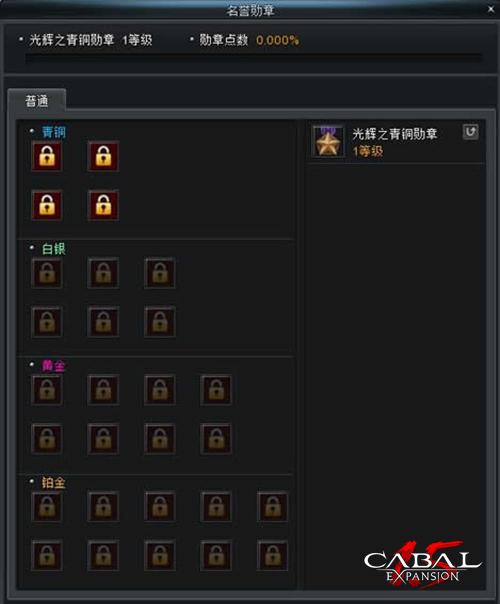The image size is (500, 604).
Task: Select the fourth gold lock in the top row
Action: click(x=216, y=390)
